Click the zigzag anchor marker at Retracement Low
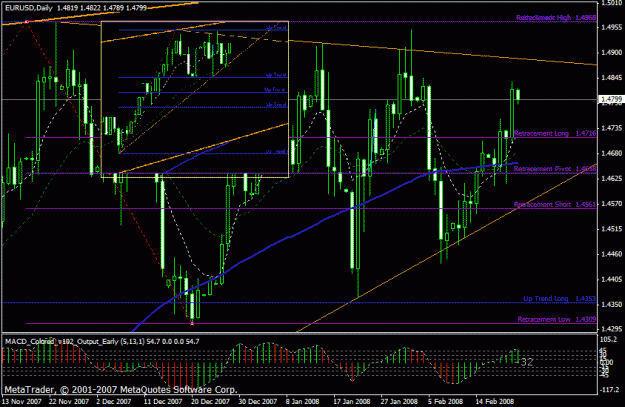Viewport: 625px width, 407px height. tap(192, 323)
